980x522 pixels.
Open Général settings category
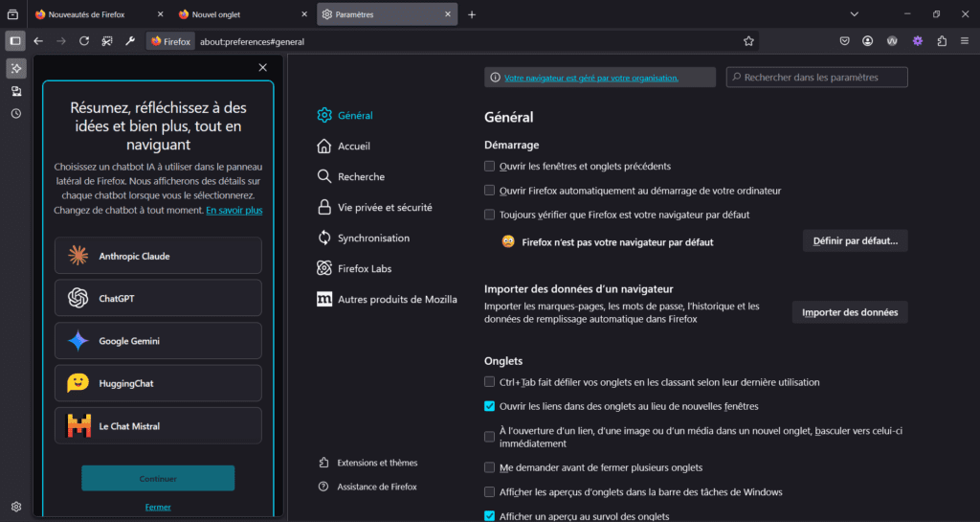(x=345, y=115)
